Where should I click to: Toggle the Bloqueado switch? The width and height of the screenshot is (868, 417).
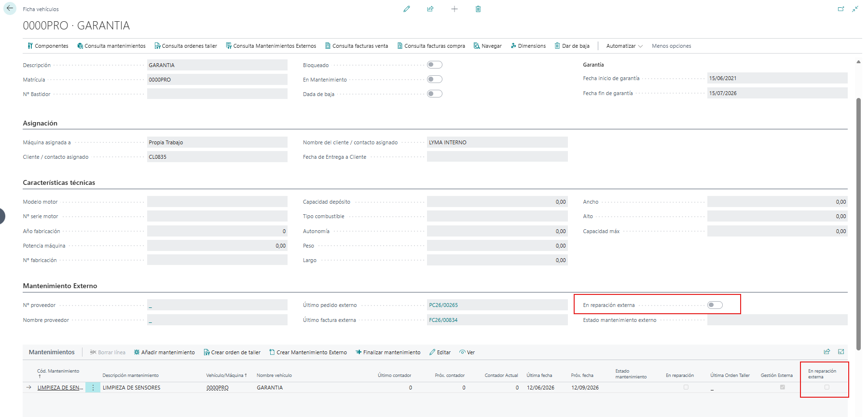435,65
